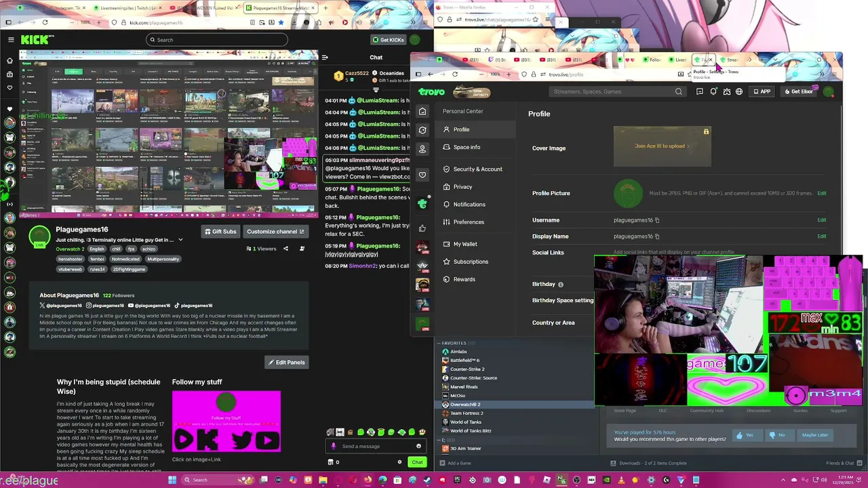Click the Kick search box
This screenshot has height=488, width=868.
[216, 40]
